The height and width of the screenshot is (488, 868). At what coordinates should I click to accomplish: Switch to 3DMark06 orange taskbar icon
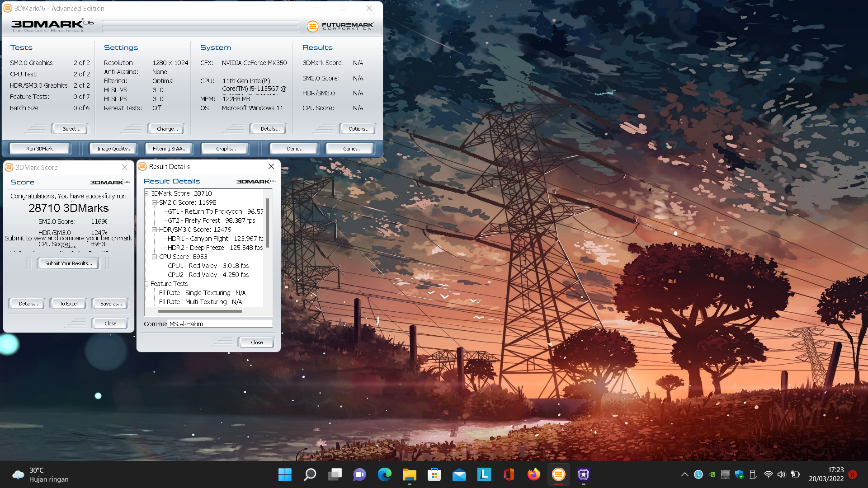559,474
